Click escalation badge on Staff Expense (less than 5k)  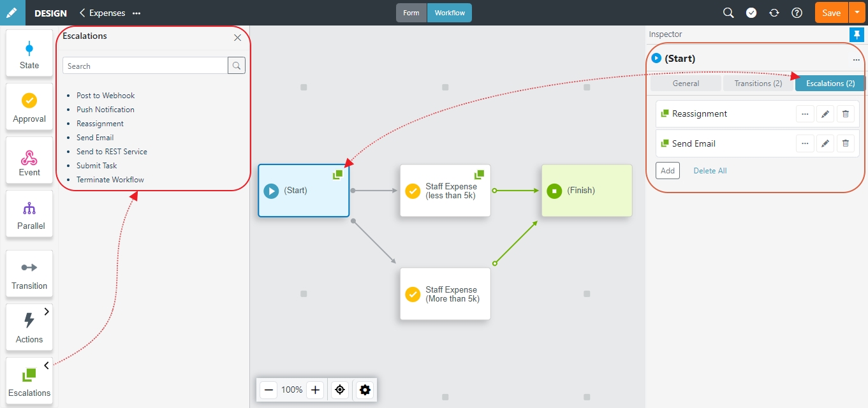(480, 174)
